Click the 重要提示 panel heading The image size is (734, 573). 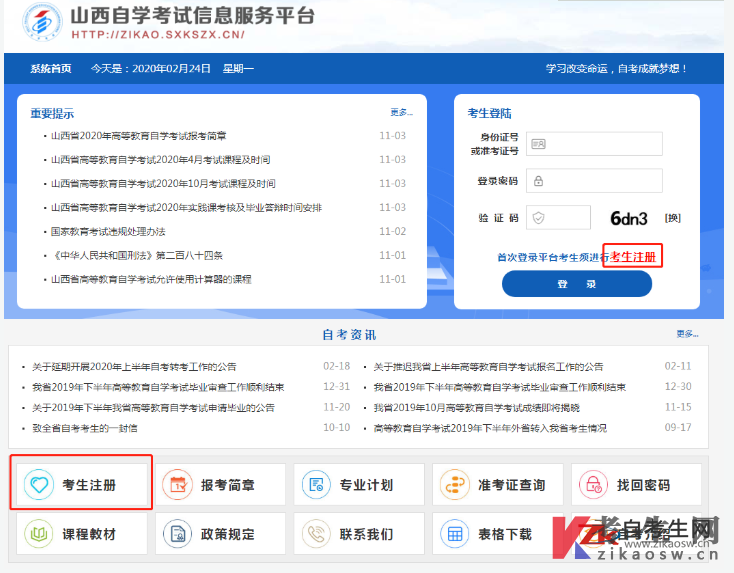tap(52, 113)
